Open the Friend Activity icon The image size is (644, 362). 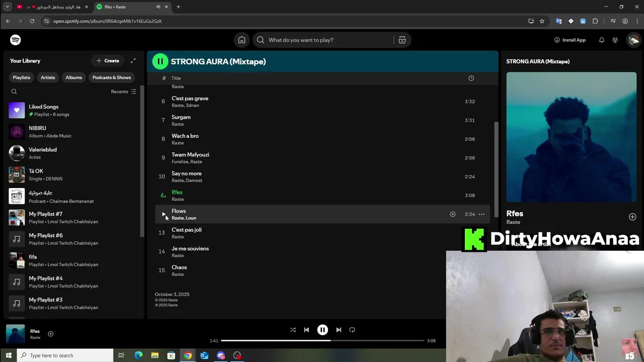click(x=615, y=40)
